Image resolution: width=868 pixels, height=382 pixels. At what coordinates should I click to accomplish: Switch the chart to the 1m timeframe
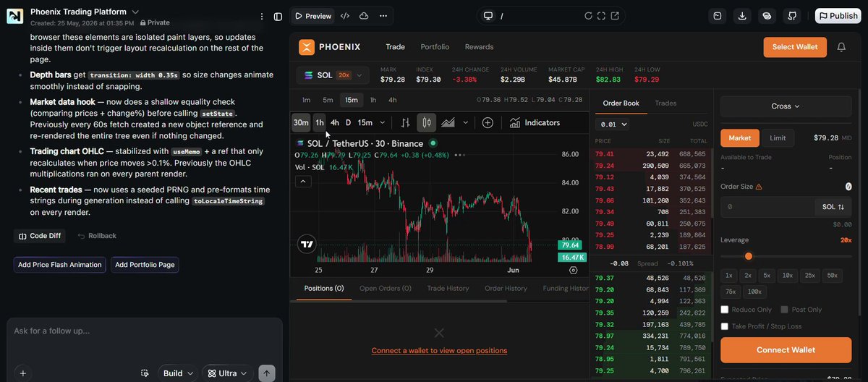point(307,100)
